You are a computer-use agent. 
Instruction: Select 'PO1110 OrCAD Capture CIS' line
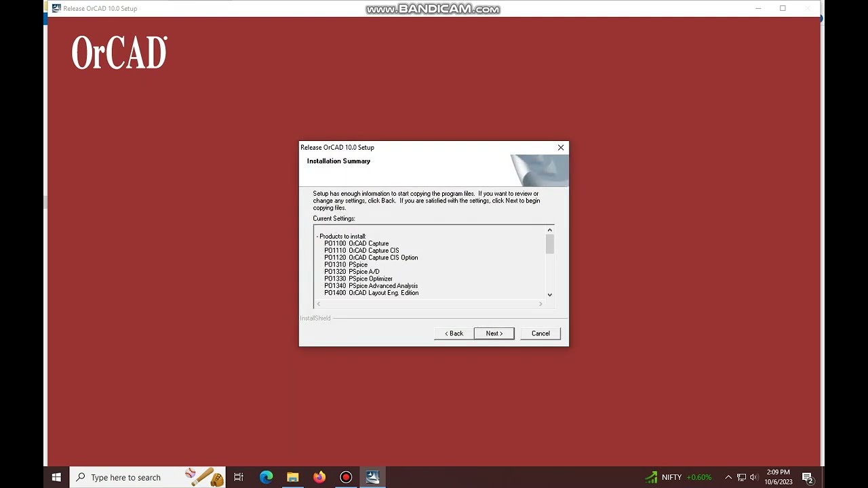[x=361, y=251]
